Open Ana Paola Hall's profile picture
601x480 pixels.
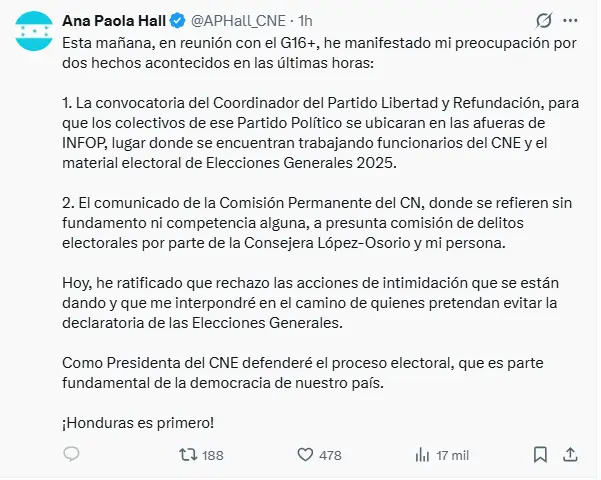tap(36, 33)
